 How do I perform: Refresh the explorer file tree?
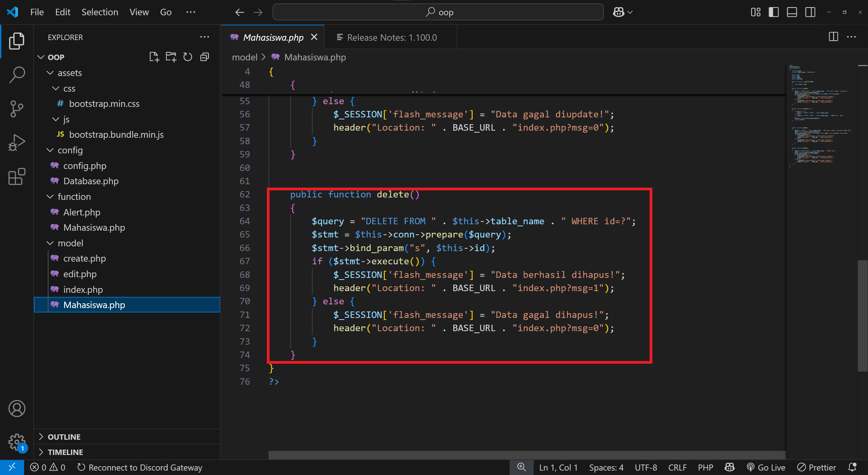coord(188,57)
